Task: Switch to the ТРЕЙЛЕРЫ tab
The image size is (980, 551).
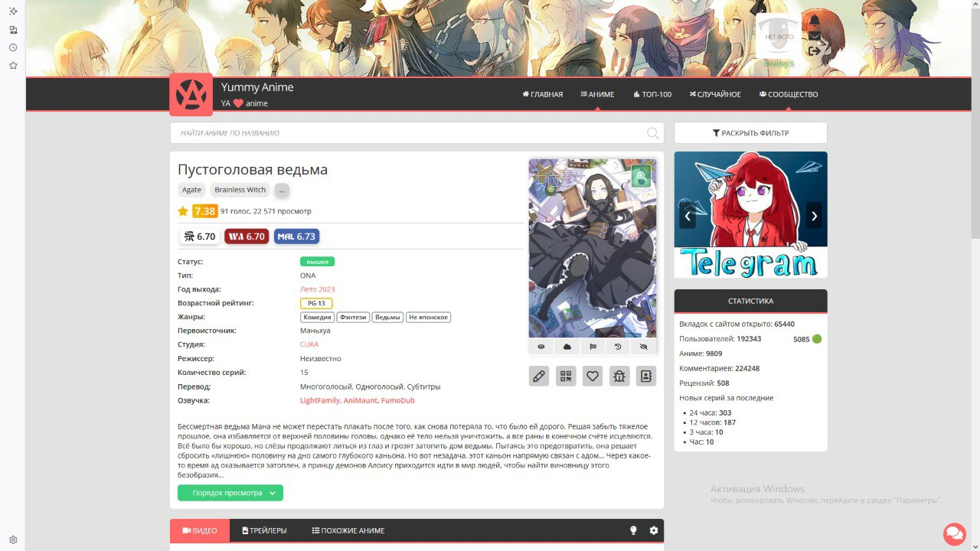Action: click(264, 530)
